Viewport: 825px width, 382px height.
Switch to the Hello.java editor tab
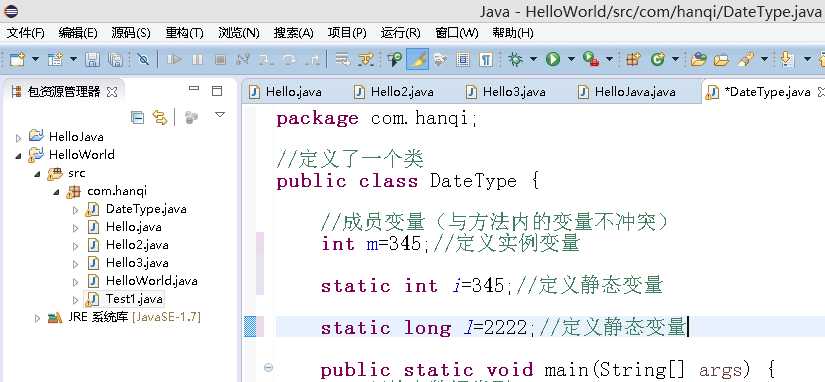(x=286, y=92)
